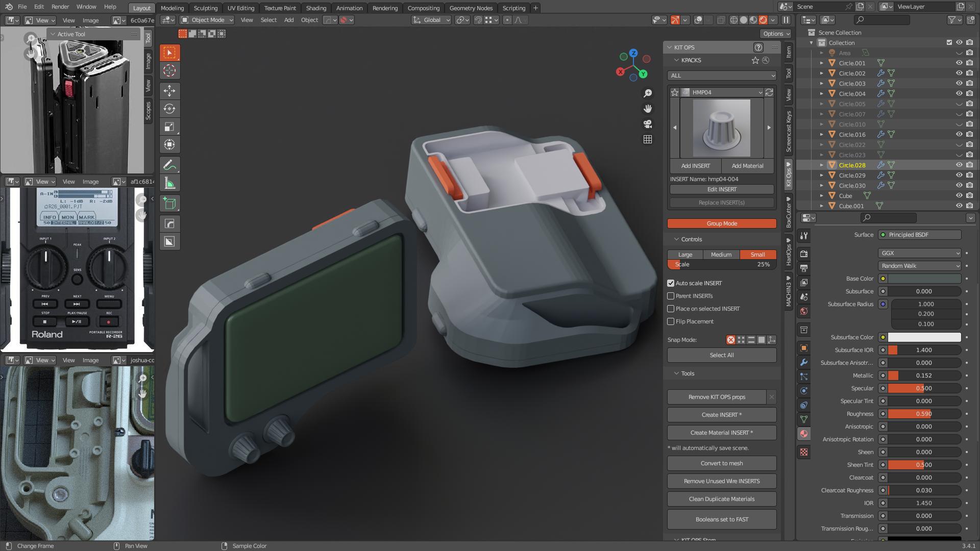Enable Parent INSERTs checkbox
Viewport: 980px width, 551px height.
[x=671, y=296]
